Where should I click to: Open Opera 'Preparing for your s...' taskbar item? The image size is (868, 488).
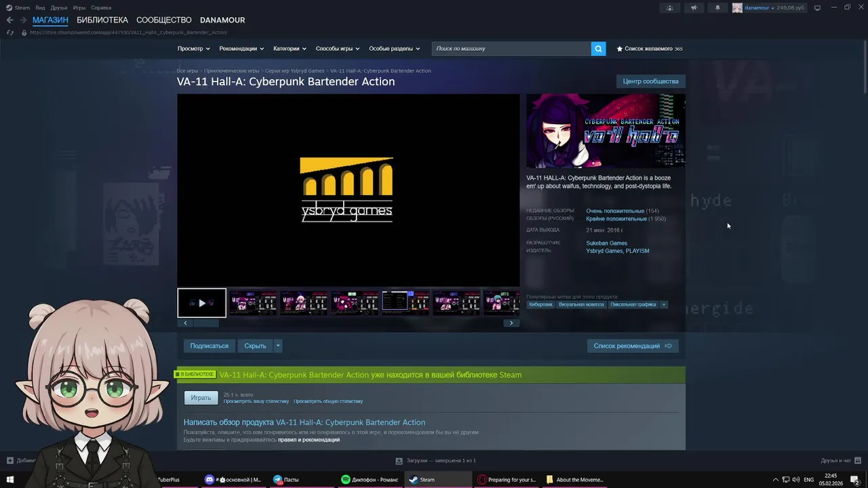pos(506,480)
